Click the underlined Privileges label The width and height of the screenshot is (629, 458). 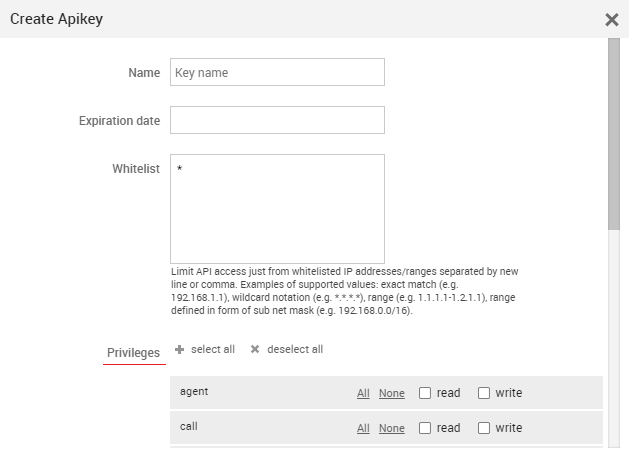pyautogui.click(x=133, y=353)
